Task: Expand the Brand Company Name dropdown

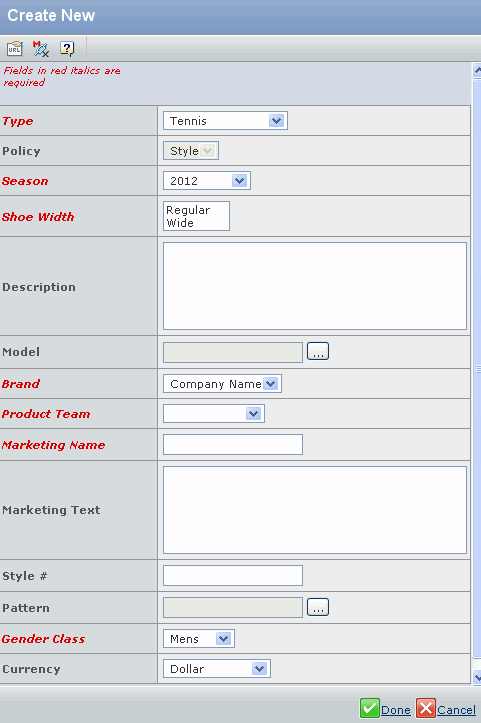Action: click(x=222, y=384)
